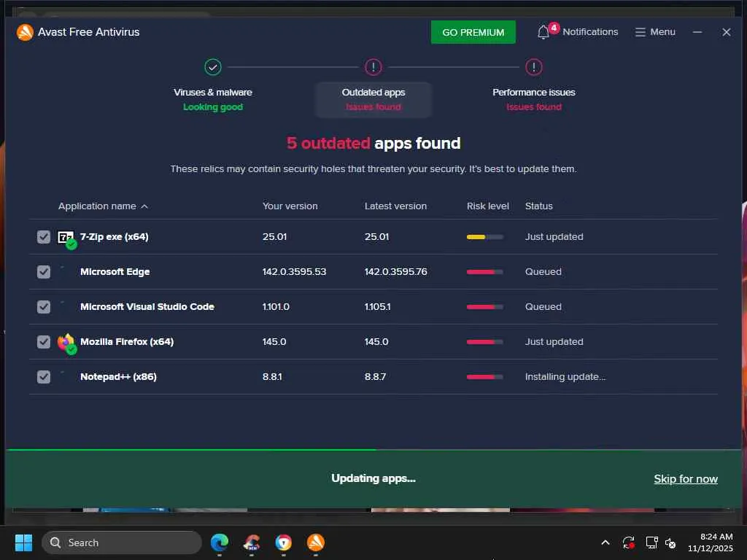Click VS Code latest version 1.105.1

point(377,307)
